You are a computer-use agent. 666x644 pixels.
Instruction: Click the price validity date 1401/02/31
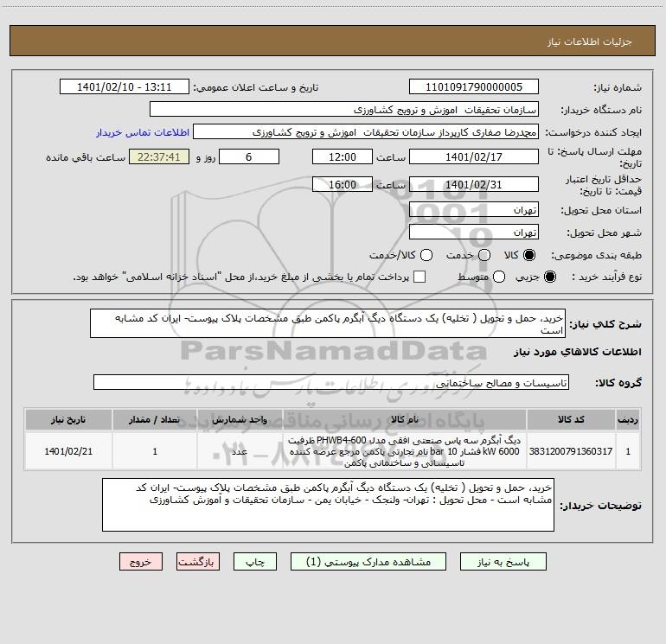tap(474, 185)
